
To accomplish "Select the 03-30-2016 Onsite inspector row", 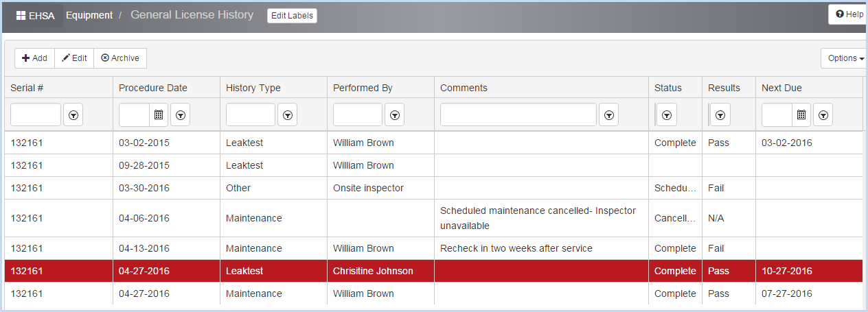I will (x=433, y=188).
